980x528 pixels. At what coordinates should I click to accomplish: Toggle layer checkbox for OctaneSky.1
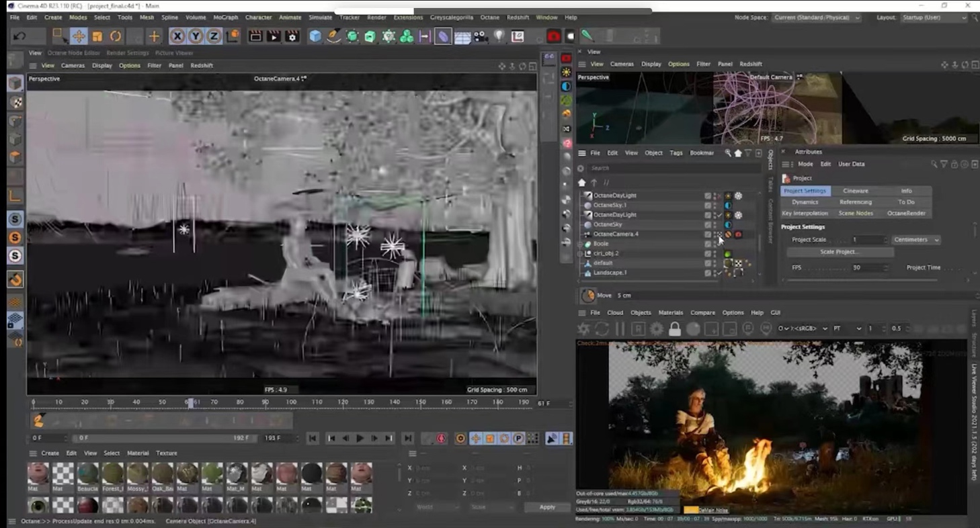(x=708, y=205)
